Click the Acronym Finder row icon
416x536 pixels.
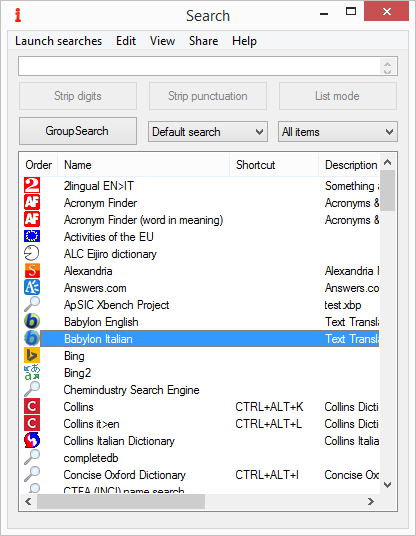pos(32,202)
